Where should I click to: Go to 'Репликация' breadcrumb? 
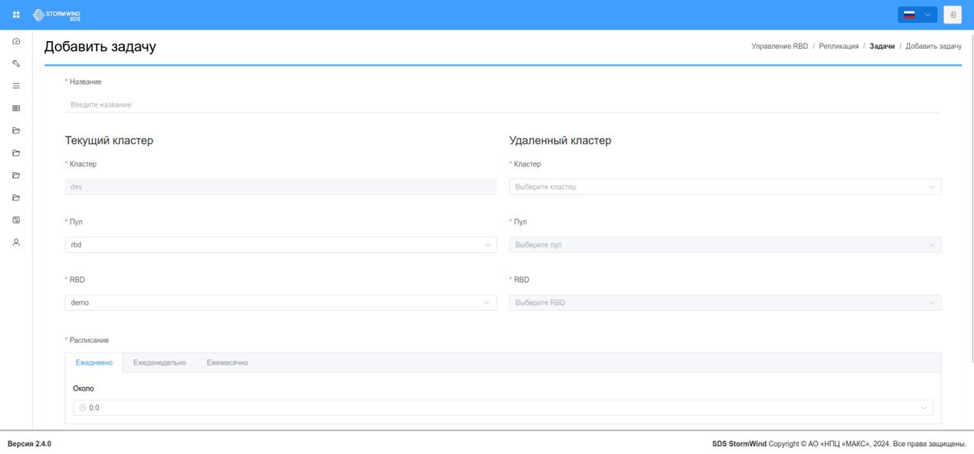(839, 47)
